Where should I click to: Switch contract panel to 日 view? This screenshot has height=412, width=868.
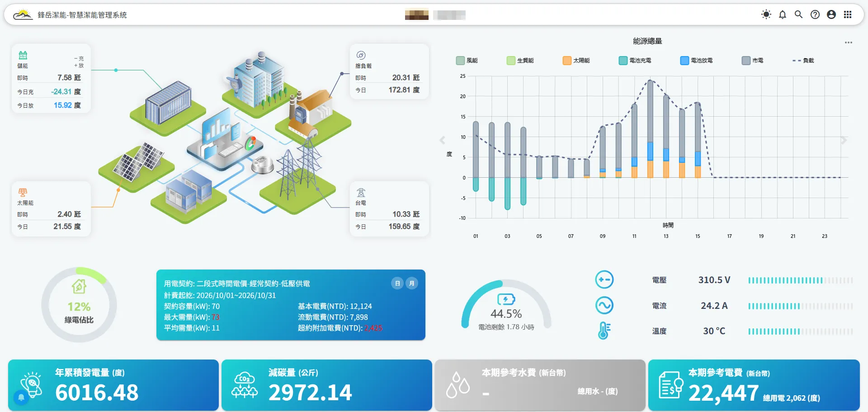[397, 284]
